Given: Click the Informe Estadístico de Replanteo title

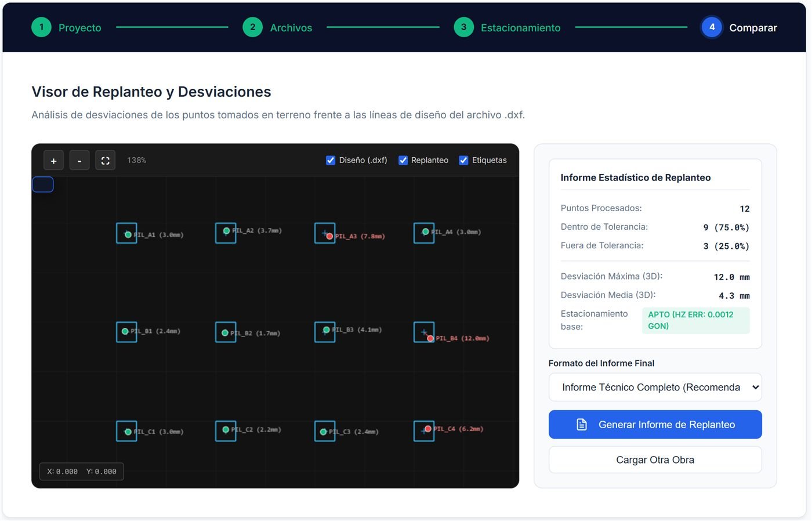Looking at the screenshot, I should tap(636, 178).
